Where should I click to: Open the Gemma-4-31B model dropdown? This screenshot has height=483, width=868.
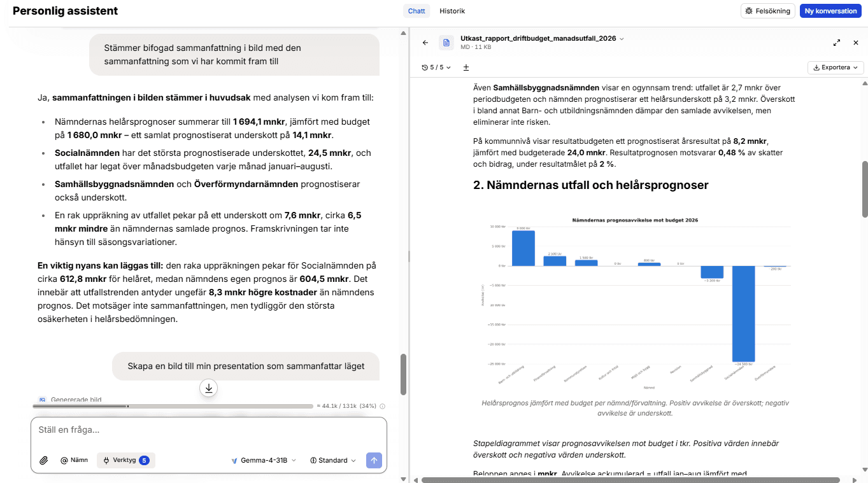coord(264,460)
